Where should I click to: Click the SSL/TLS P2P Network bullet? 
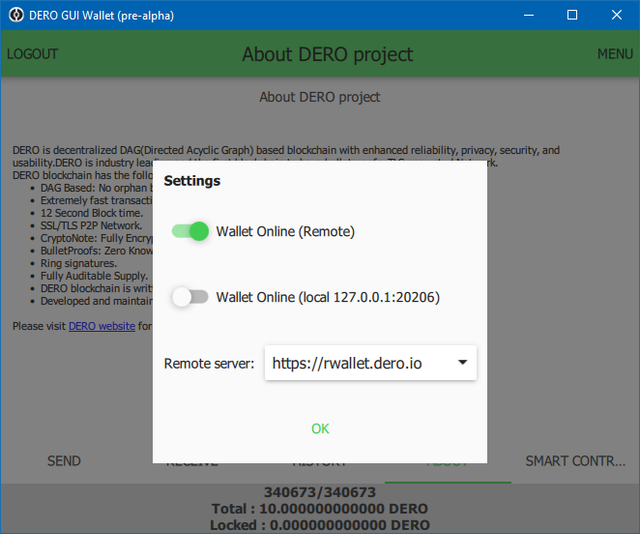point(91,226)
